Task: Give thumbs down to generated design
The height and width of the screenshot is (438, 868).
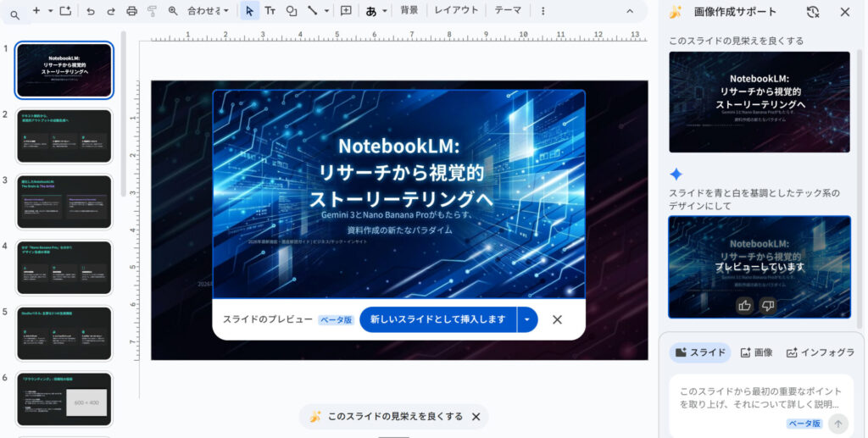Action: coord(768,305)
